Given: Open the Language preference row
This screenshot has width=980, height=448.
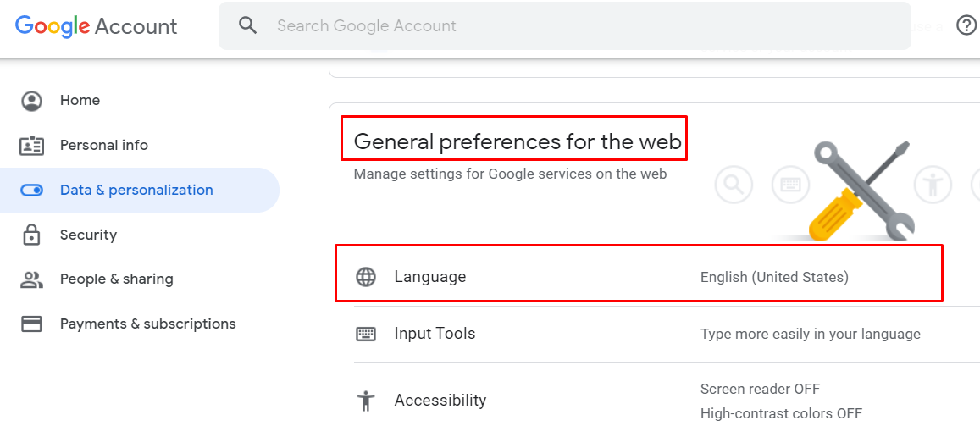Looking at the screenshot, I should (667, 277).
